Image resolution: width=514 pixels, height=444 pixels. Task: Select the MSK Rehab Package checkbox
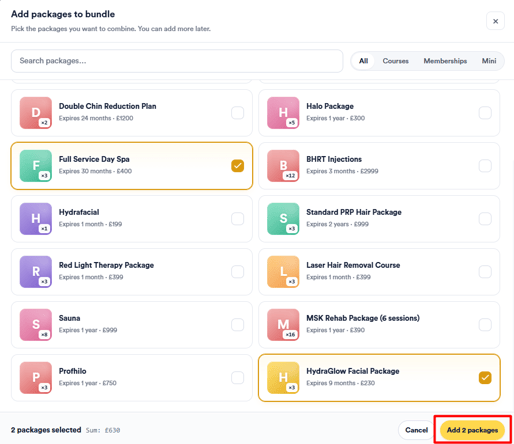(x=485, y=325)
